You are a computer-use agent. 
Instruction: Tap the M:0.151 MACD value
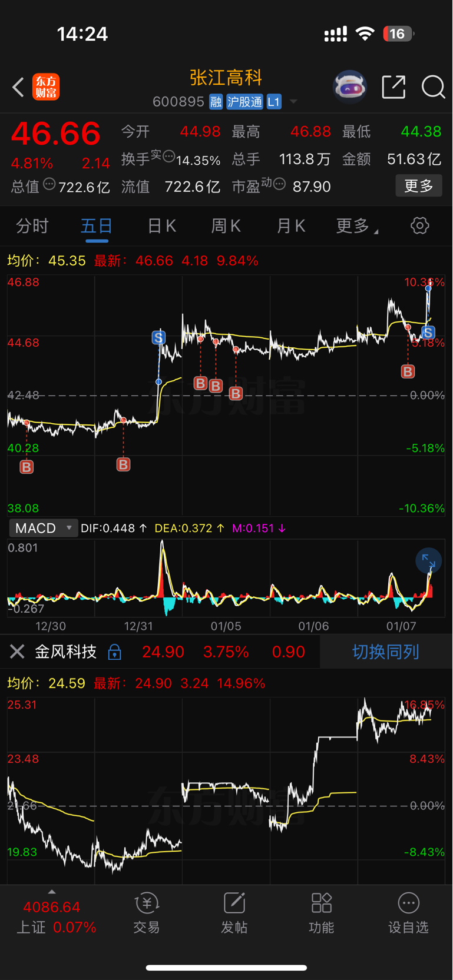click(259, 528)
